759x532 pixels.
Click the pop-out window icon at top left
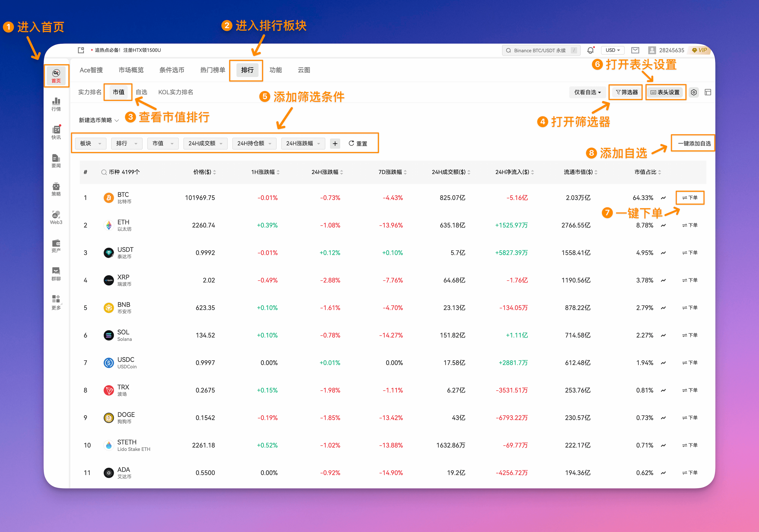coord(81,50)
